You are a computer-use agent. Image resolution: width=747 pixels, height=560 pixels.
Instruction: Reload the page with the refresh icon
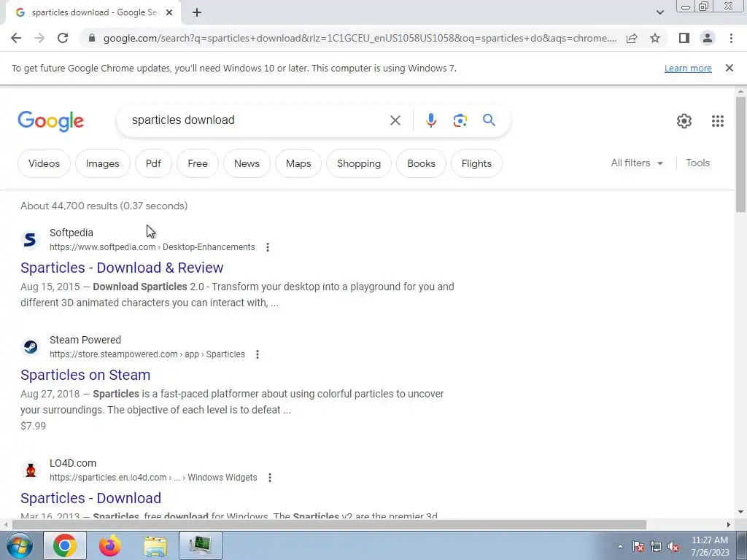pos(63,38)
